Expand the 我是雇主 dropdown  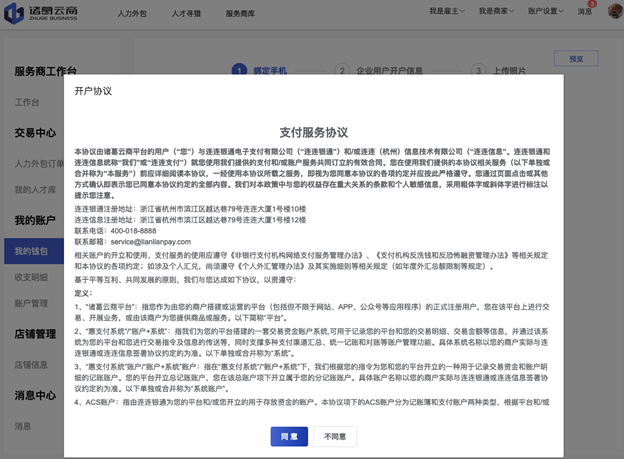click(447, 11)
